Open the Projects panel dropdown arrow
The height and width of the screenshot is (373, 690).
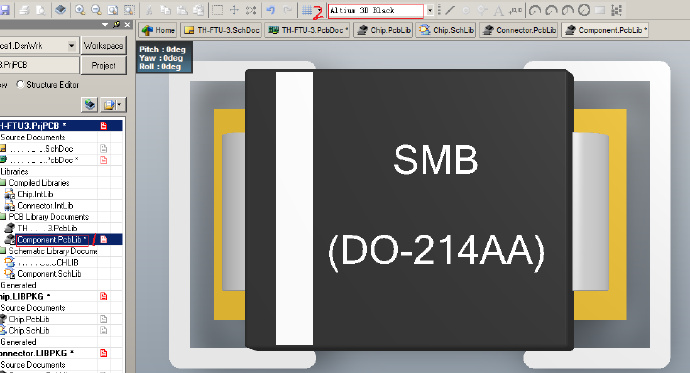tap(105, 25)
